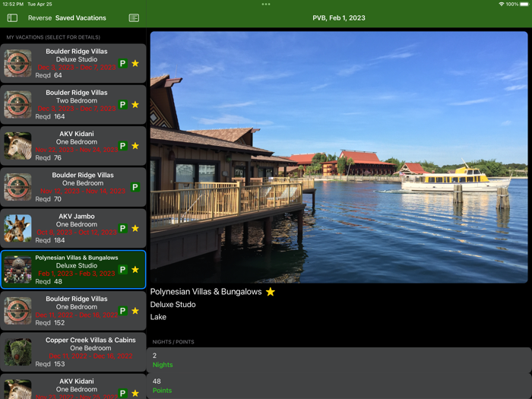Select AKV Jambo One Bedroom vacation

point(73,228)
